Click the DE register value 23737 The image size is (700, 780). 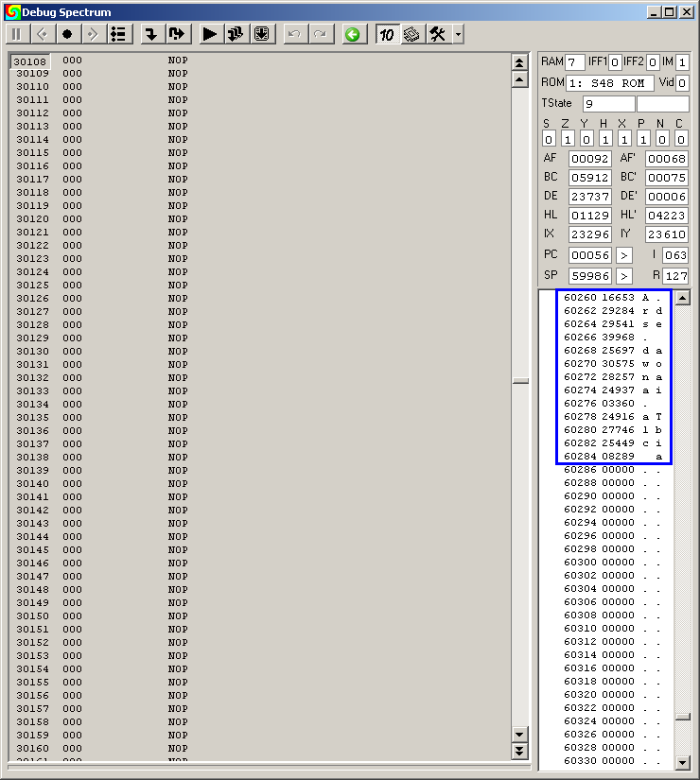(x=590, y=197)
